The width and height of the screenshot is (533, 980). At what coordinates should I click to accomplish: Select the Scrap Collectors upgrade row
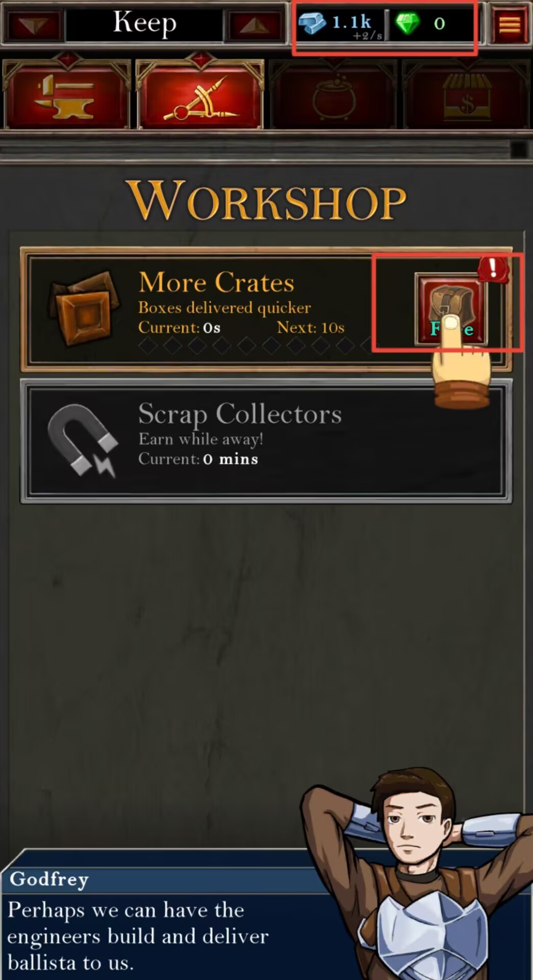click(266, 441)
